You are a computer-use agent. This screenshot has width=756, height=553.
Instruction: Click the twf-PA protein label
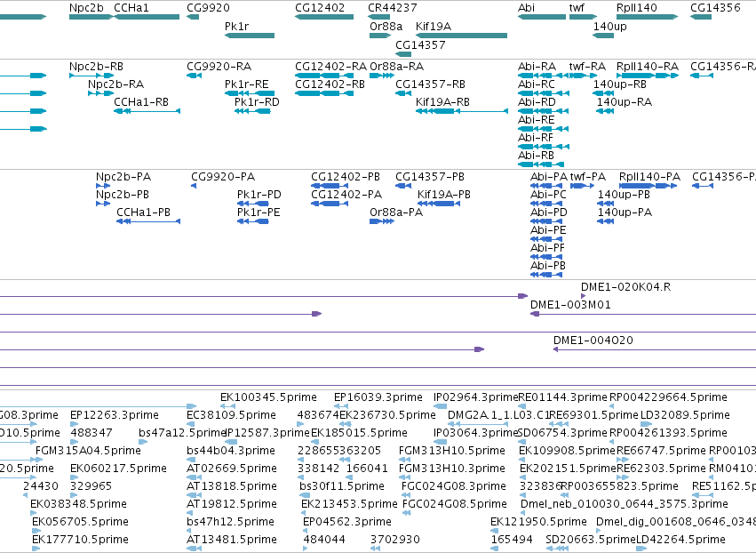click(x=588, y=177)
